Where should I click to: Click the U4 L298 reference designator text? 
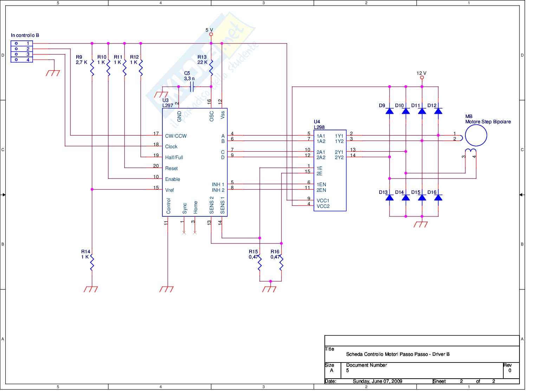coord(319,125)
